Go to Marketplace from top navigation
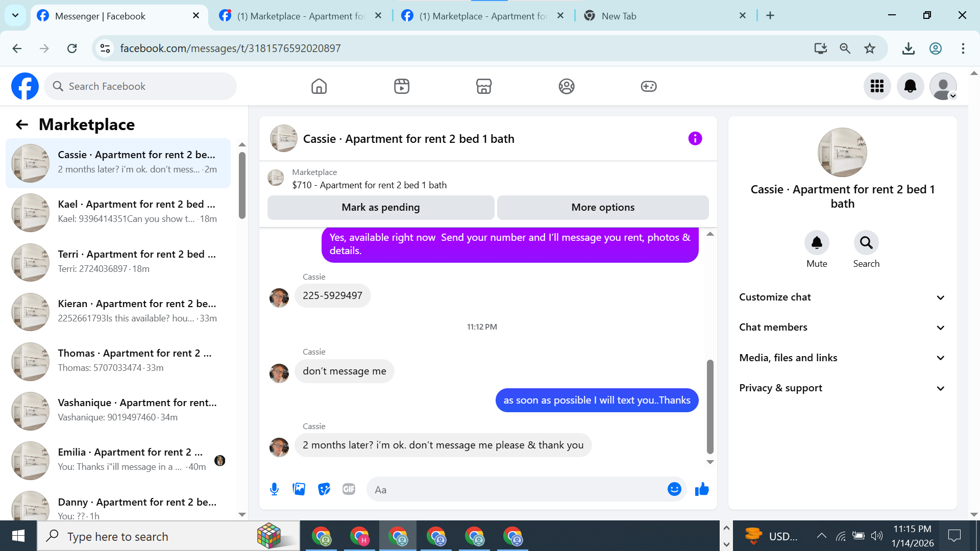This screenshot has width=980, height=551. 484,86
